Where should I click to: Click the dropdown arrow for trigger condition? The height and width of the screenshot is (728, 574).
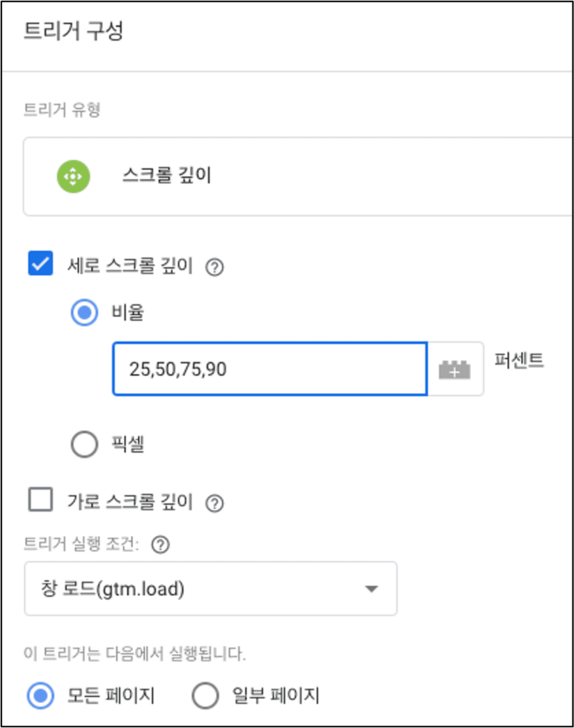coord(371,589)
